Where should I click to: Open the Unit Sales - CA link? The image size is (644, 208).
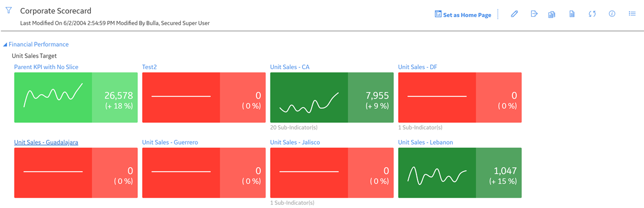(x=290, y=67)
